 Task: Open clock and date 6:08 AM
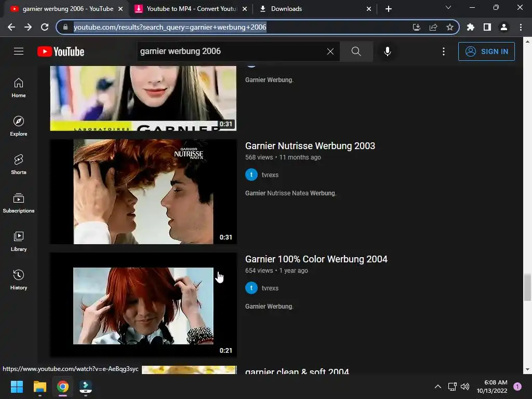(x=492, y=387)
